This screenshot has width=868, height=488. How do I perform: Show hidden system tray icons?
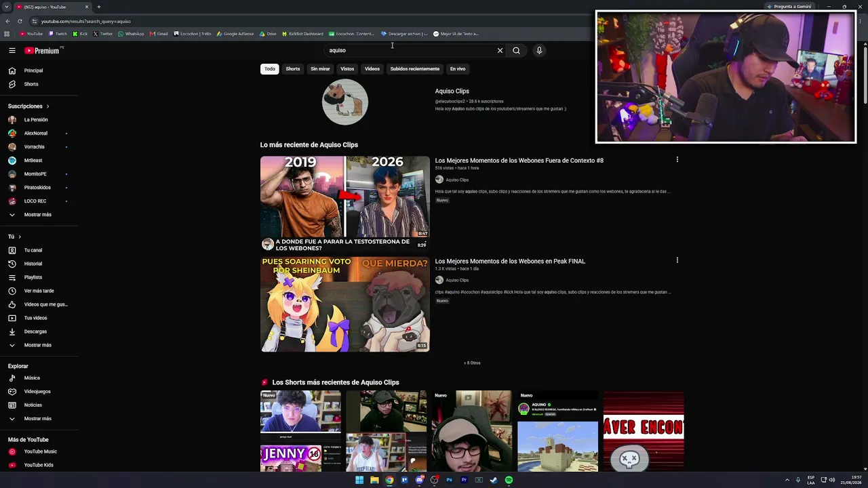[787, 480]
